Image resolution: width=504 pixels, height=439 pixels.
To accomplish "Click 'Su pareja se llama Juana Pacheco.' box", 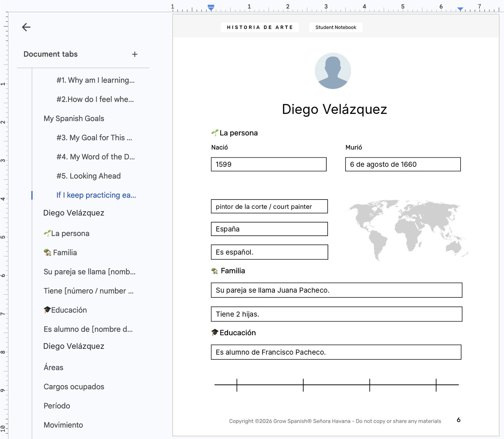I will pyautogui.click(x=336, y=290).
